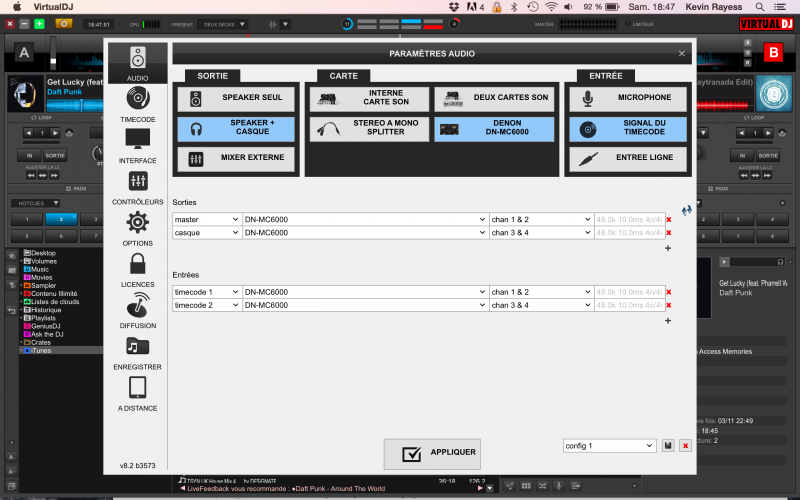800x500 pixels.
Task: Open casque row chan 3 & 4 dropdown
Action: [x=541, y=233]
